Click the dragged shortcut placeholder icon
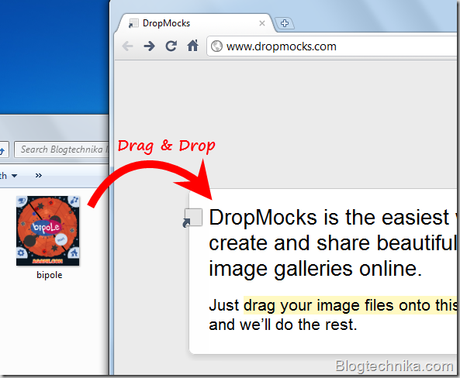The image size is (460, 378). (x=193, y=218)
